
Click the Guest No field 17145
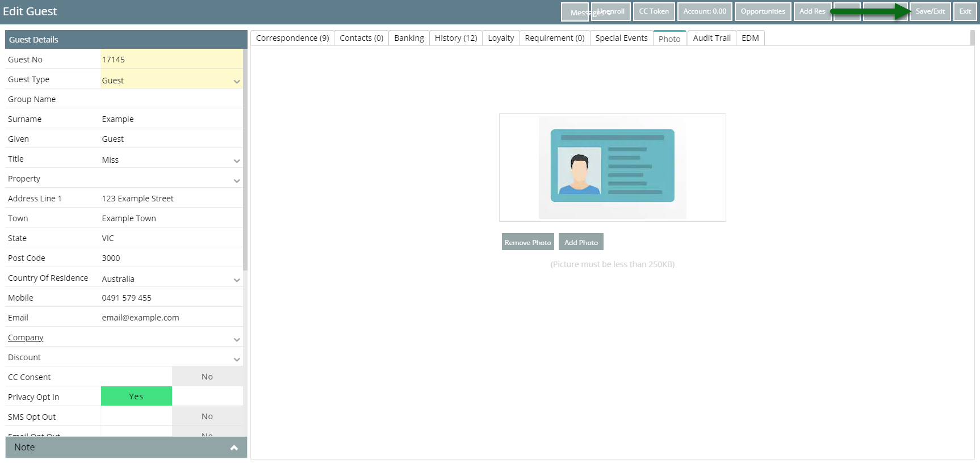coord(171,59)
